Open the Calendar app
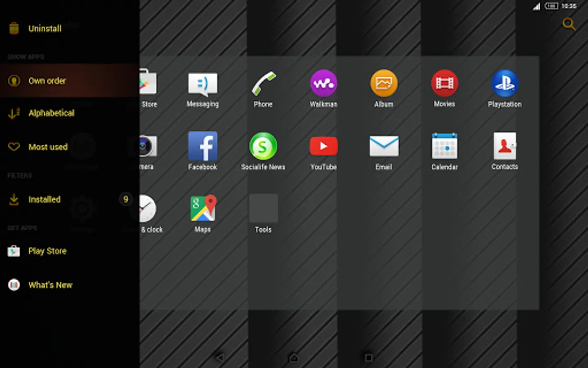This screenshot has height=368, width=588. [445, 146]
